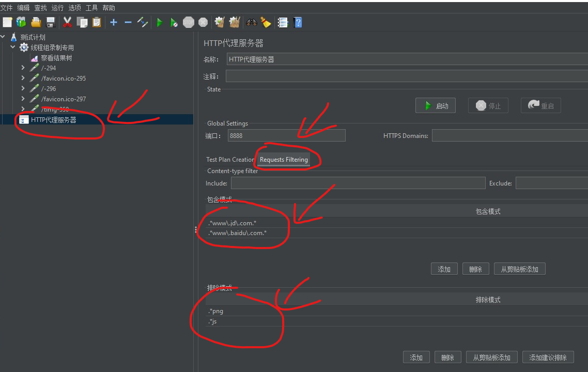Expand the /favicon.ico-297 node
This screenshot has height=372, width=588.
[23, 99]
